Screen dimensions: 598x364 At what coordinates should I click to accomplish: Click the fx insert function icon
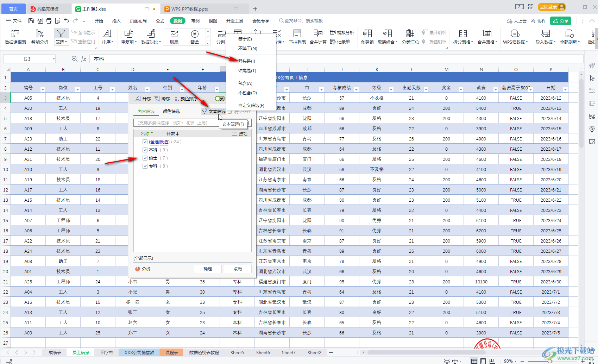pos(84,59)
